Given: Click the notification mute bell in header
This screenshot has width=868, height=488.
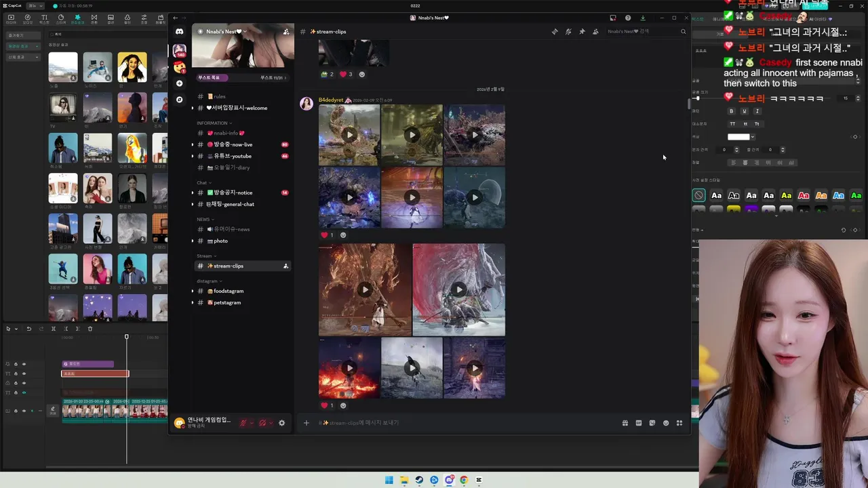Looking at the screenshot, I should [x=568, y=32].
